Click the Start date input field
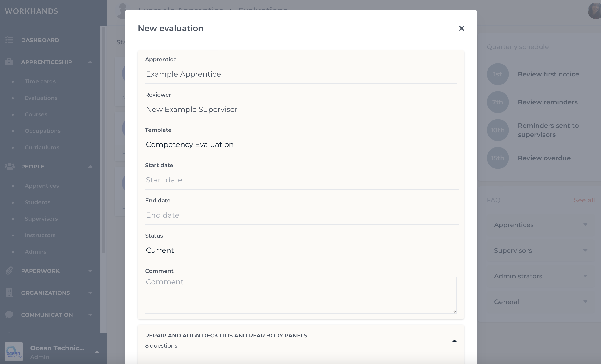The height and width of the screenshot is (364, 601). [302, 180]
